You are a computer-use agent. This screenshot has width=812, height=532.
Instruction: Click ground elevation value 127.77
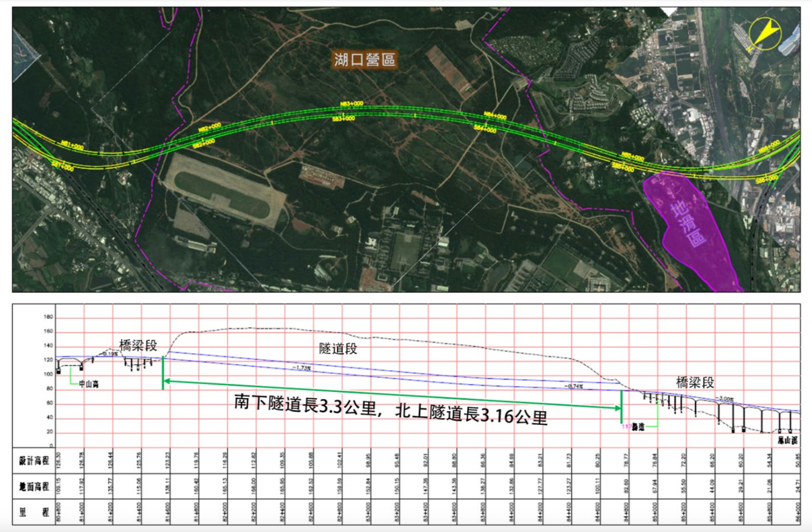540,486
